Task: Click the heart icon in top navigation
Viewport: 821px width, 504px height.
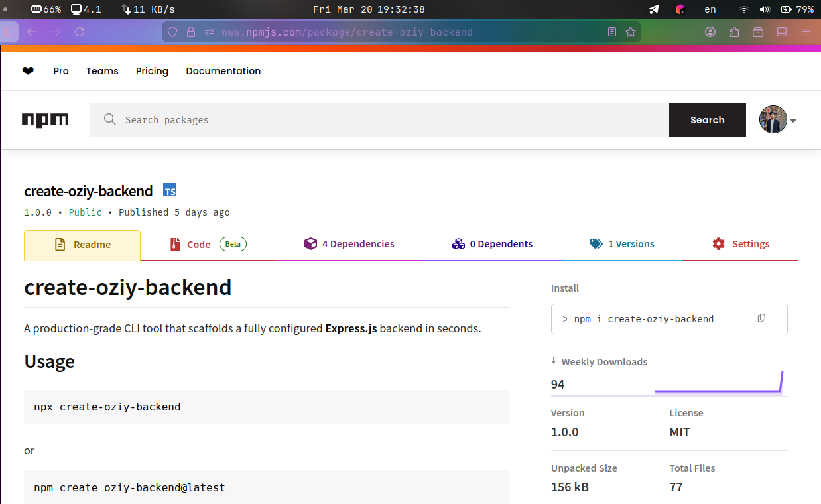Action: (x=28, y=71)
